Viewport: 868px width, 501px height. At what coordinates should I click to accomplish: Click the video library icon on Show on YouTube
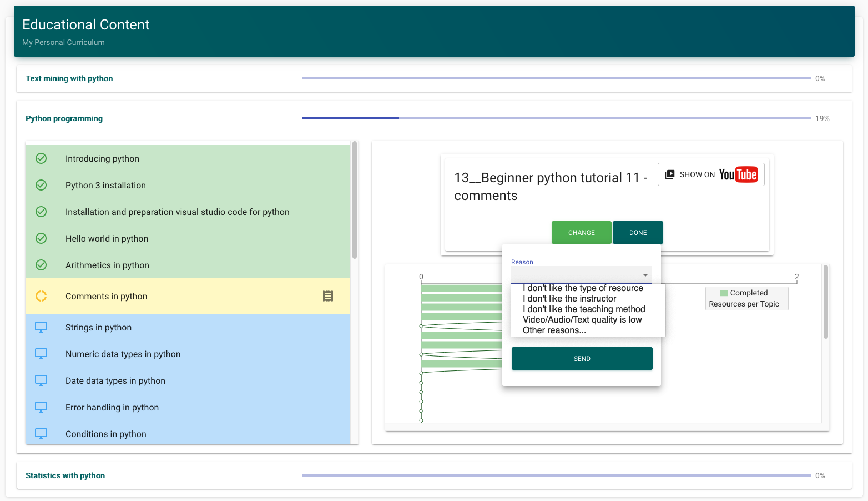coord(670,174)
